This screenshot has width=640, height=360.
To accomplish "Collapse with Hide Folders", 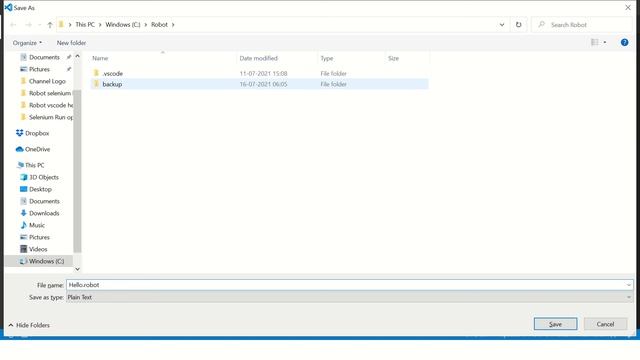I will click(x=29, y=325).
